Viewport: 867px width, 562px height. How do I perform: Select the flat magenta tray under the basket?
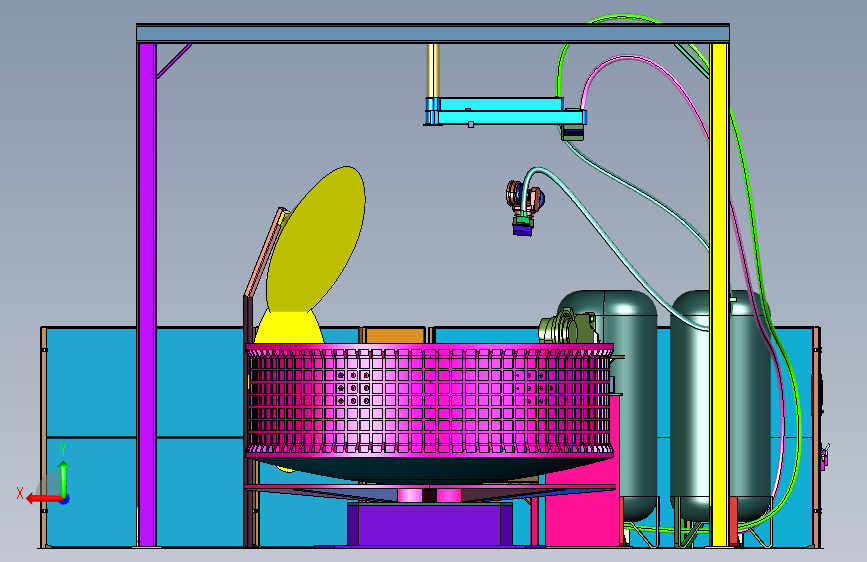coord(430,487)
